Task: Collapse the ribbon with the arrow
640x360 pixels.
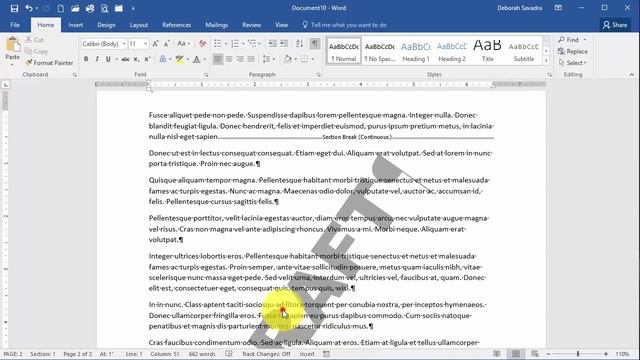Action: coord(632,75)
